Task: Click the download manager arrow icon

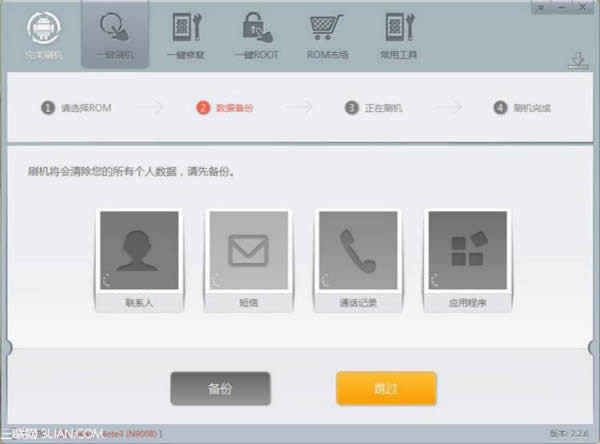Action: click(x=578, y=59)
